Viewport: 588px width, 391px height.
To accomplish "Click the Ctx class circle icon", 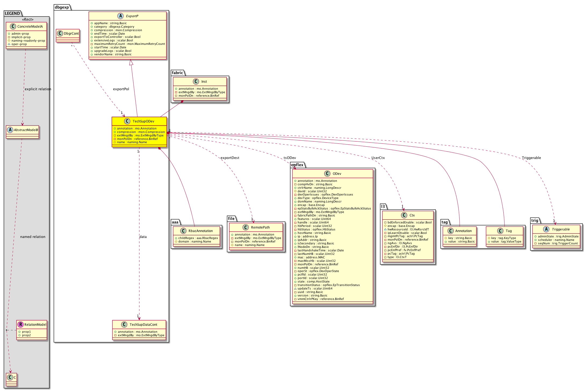I will pyautogui.click(x=404, y=215).
